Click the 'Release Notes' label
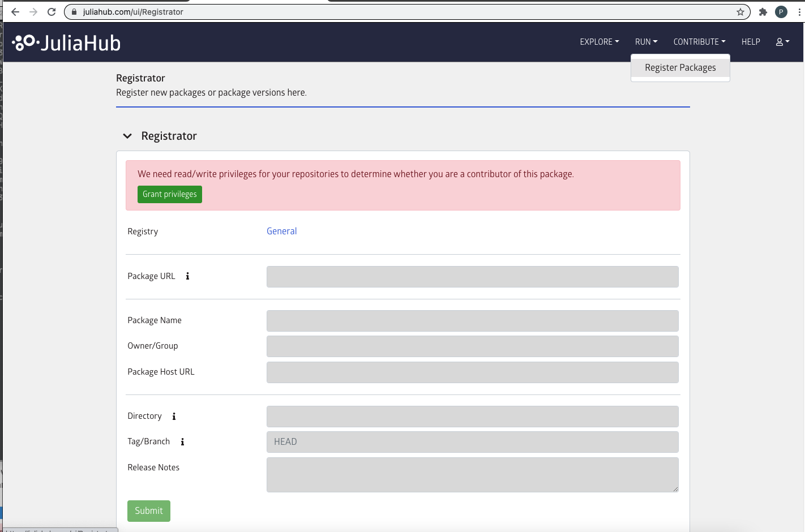805x532 pixels. (153, 467)
